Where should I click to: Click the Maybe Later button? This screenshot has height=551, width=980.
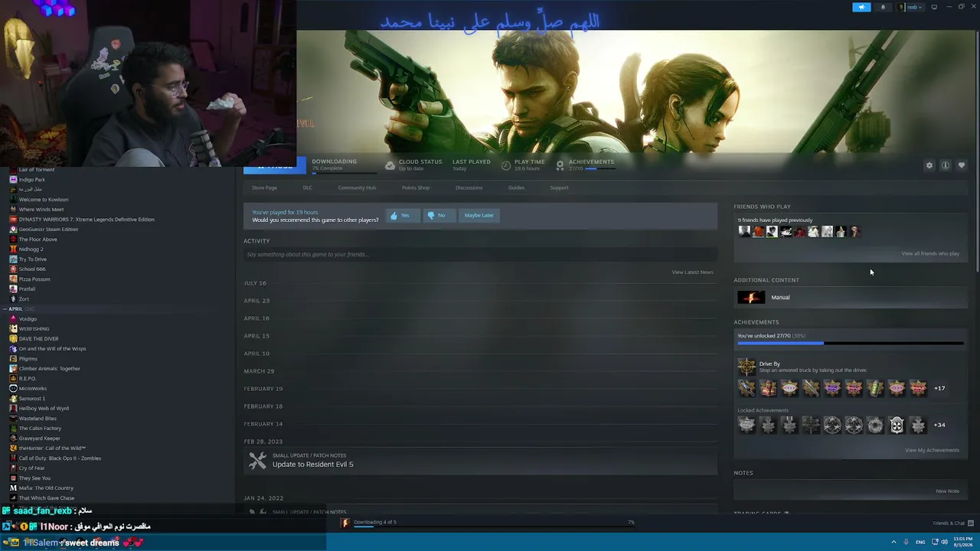click(x=479, y=216)
